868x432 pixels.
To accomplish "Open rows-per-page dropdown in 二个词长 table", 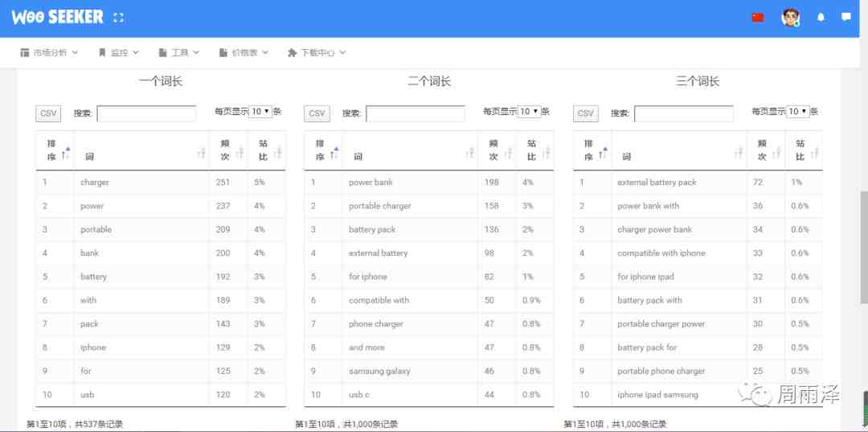I will [529, 111].
